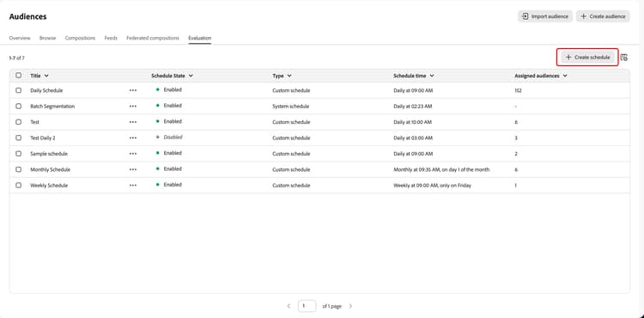
Task: Select the Monthly Schedule row checkbox
Action: click(19, 169)
